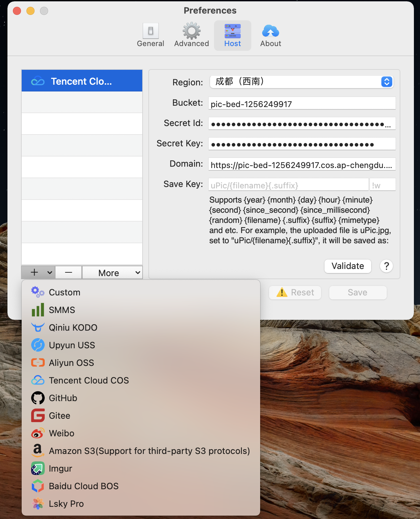Choose Baidu Cloud BOS from menu
Image resolution: width=420 pixels, height=519 pixels.
tap(141, 486)
